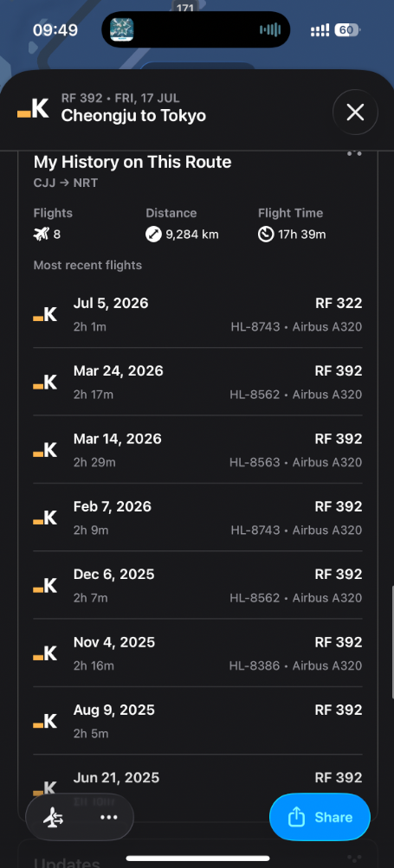The image size is (394, 868).
Task: Tap the options dots above route history
Action: tap(354, 153)
